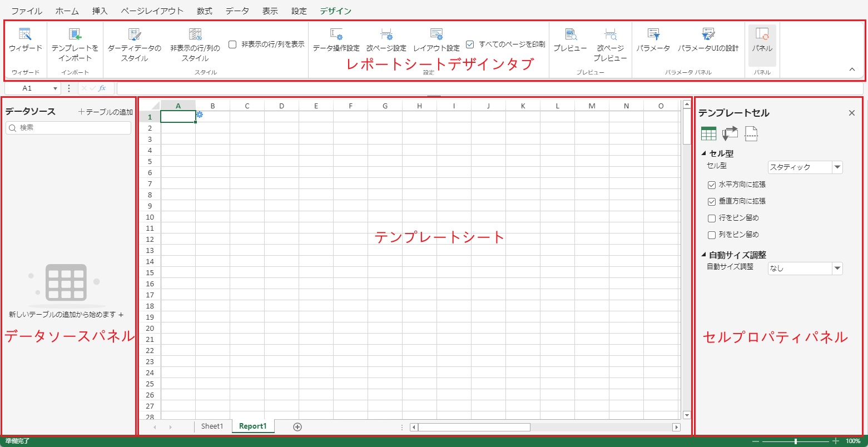Collapse the セル型 section header
Image resolution: width=868 pixels, height=447 pixels.
pos(703,153)
